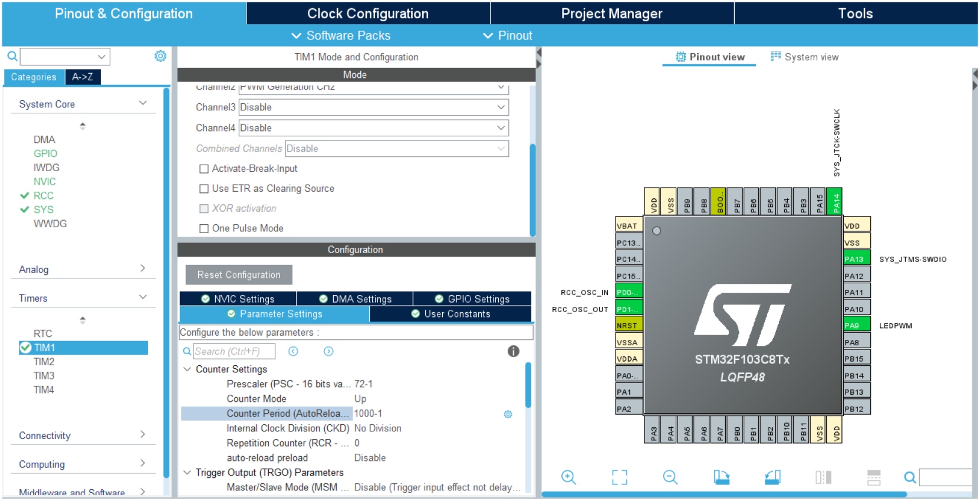Select RCC in System Core list
Image resolution: width=980 pixels, height=501 pixels.
(x=43, y=196)
